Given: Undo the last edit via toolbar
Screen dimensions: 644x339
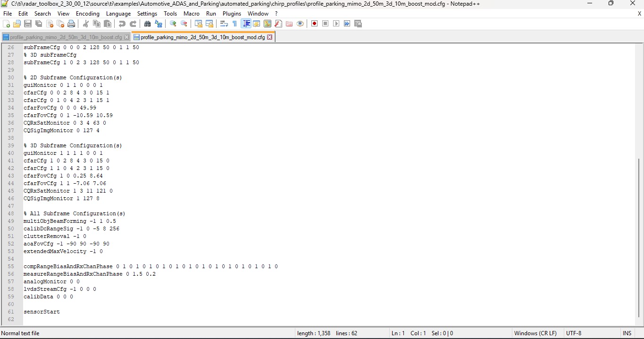Looking at the screenshot, I should tap(122, 24).
